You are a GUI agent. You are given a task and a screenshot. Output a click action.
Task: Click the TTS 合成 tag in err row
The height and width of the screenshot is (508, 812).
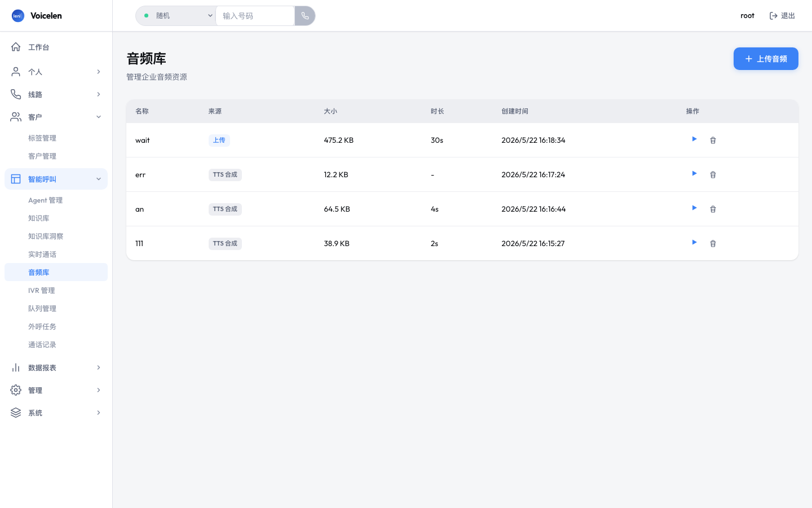(225, 174)
